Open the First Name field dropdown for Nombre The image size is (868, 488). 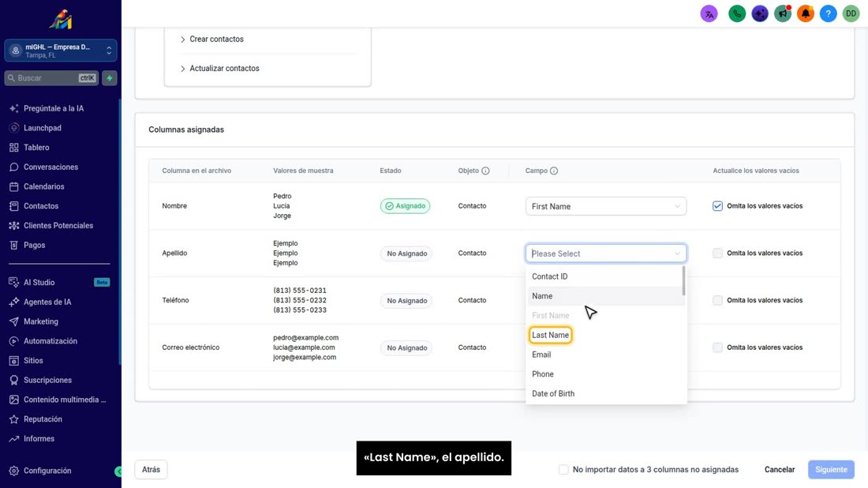(x=605, y=206)
